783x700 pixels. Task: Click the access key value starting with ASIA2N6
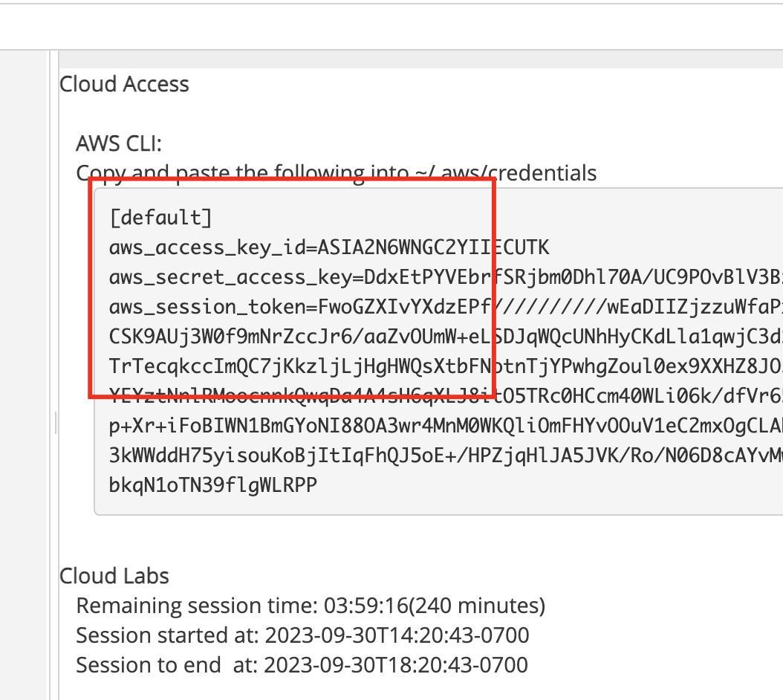(x=433, y=247)
